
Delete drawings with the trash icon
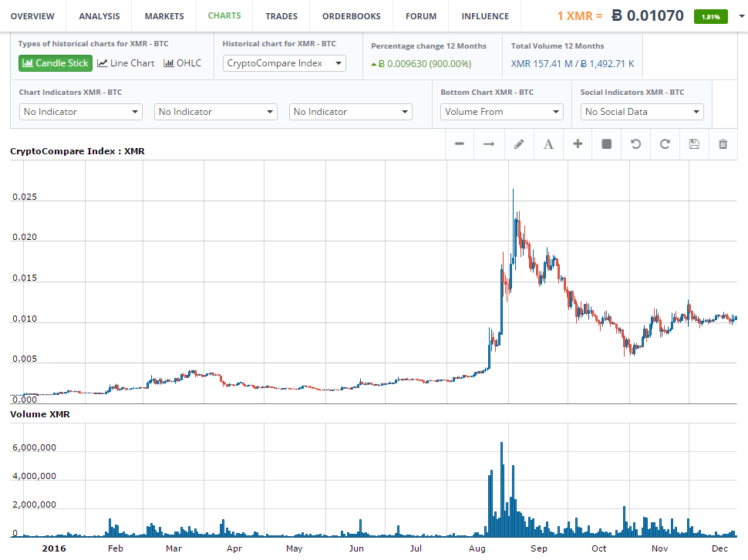[723, 144]
